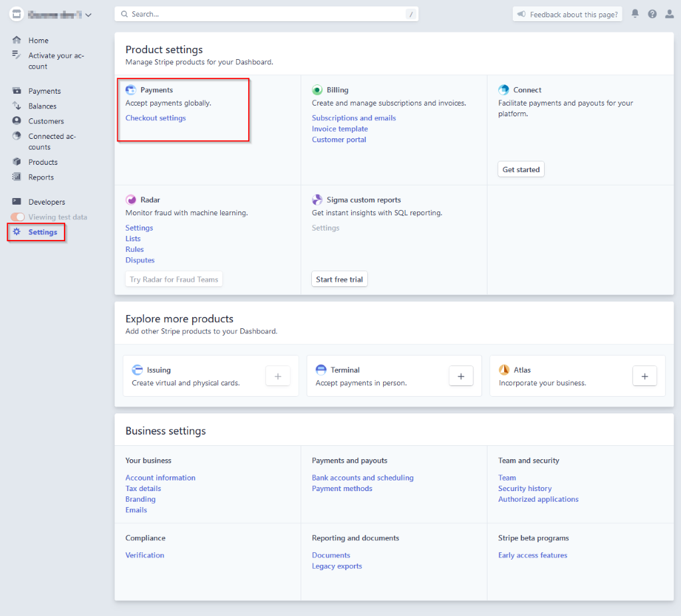Click the Sigma custom reports icon
681x616 pixels.
[x=317, y=200]
